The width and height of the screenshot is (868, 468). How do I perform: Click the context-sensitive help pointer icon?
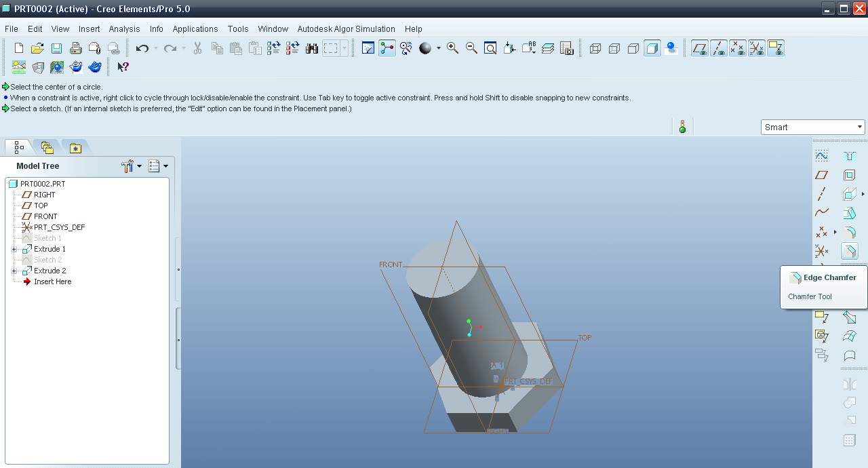(123, 67)
